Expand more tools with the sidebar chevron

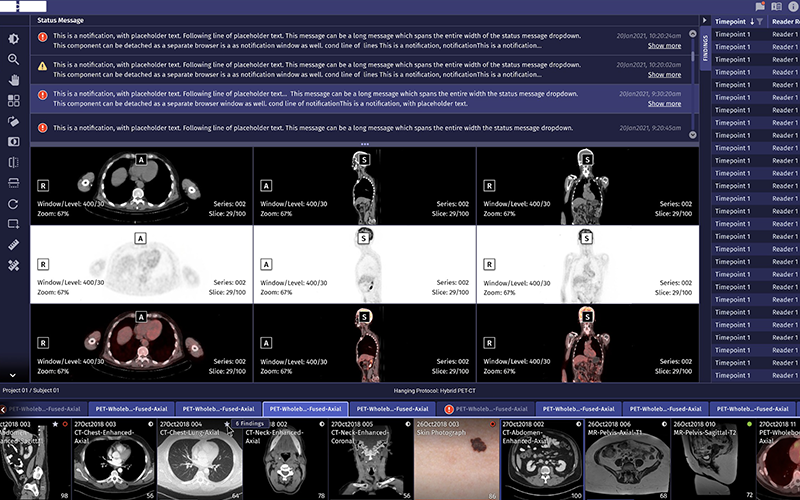tap(13, 375)
